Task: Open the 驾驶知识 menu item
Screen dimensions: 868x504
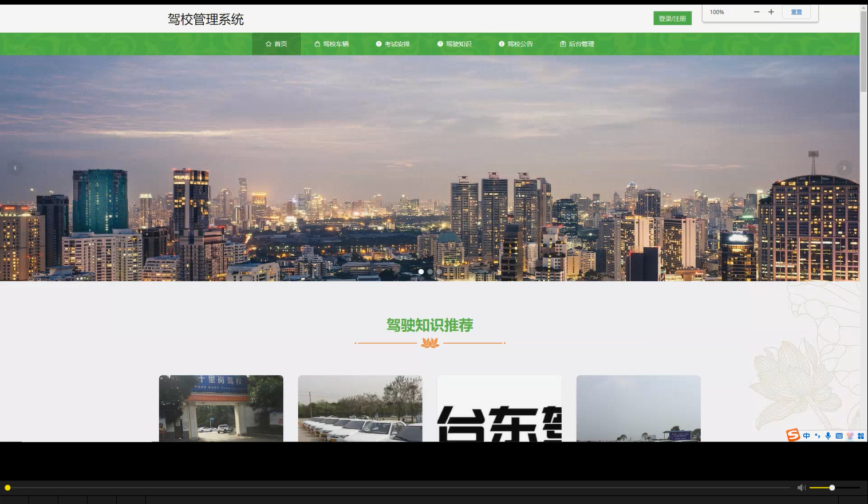Action: [x=455, y=44]
